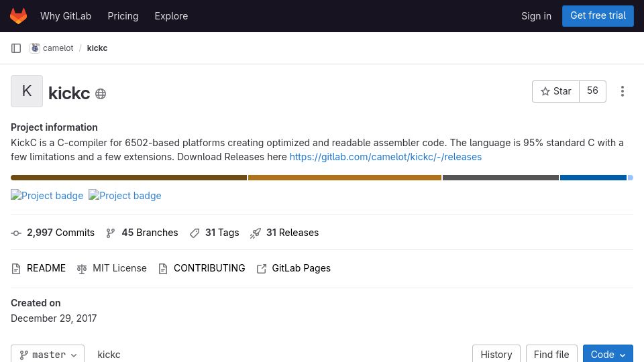
Task: Click the Project information heading
Action: pyautogui.click(x=54, y=127)
